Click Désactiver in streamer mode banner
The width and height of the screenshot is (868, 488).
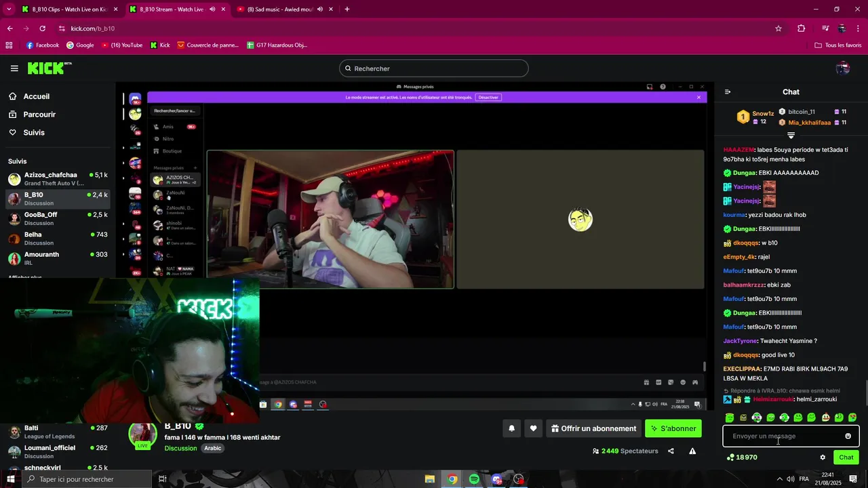click(488, 97)
